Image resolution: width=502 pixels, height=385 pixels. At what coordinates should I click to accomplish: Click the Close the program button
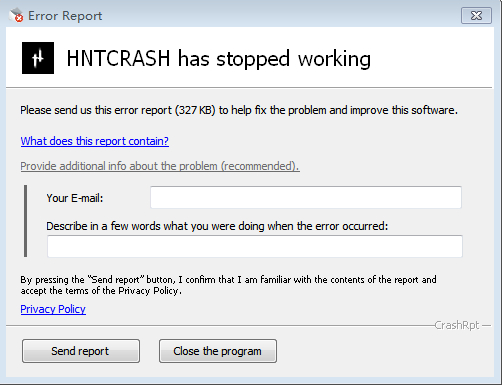click(218, 351)
